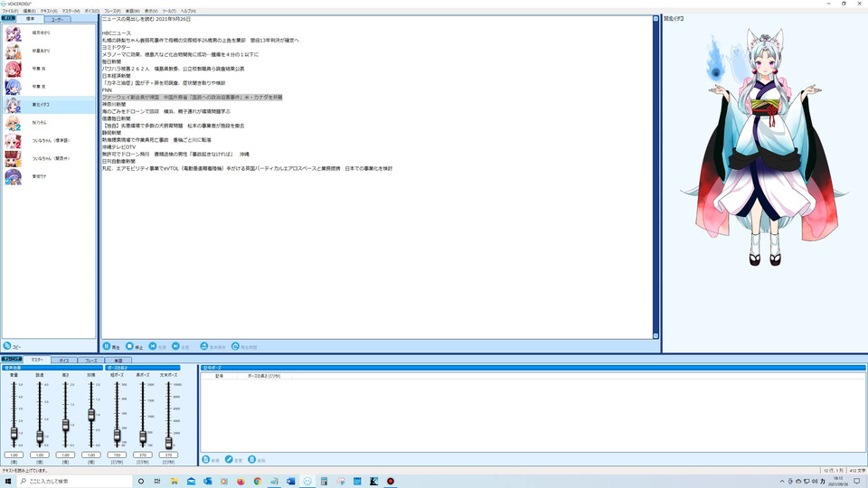Open Firefox from the taskbar
The width and height of the screenshot is (868, 488).
click(x=241, y=482)
